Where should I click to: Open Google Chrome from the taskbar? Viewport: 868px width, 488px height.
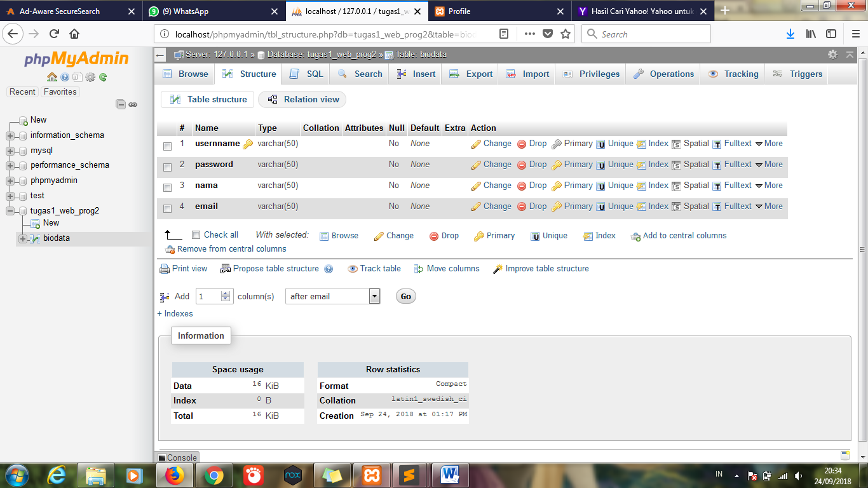[214, 475]
